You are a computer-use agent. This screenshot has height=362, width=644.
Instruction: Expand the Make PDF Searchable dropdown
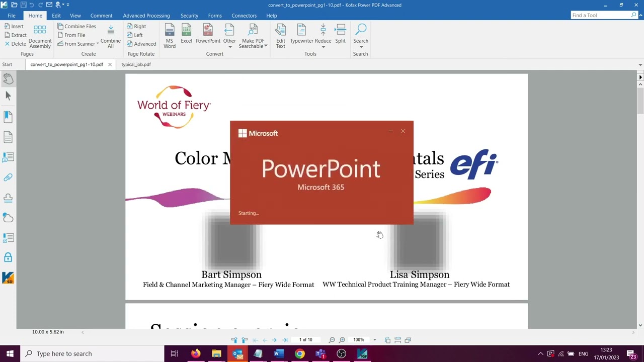[265, 46]
